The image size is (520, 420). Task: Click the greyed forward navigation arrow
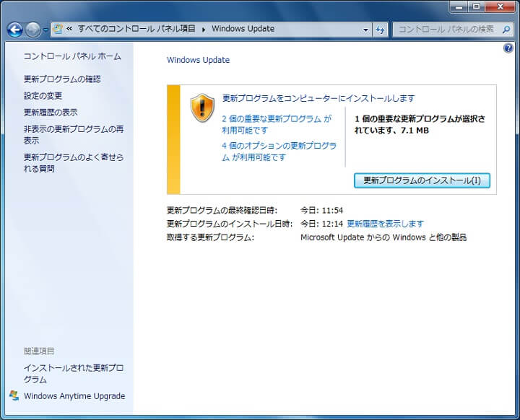[x=32, y=30]
